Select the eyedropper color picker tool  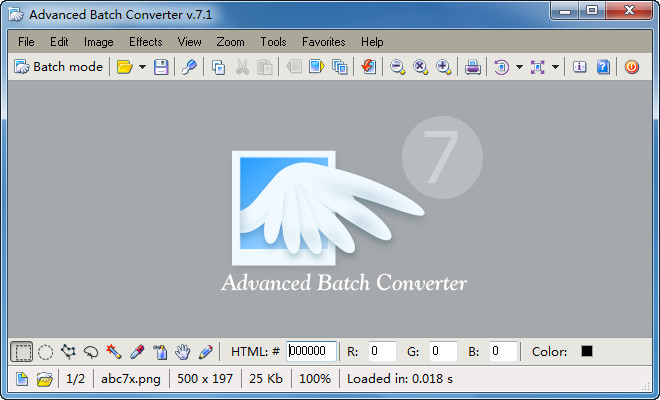[137, 352]
